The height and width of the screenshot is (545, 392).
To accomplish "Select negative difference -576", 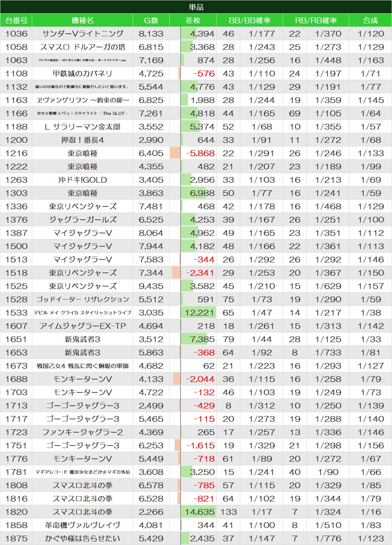I will pos(204,74).
